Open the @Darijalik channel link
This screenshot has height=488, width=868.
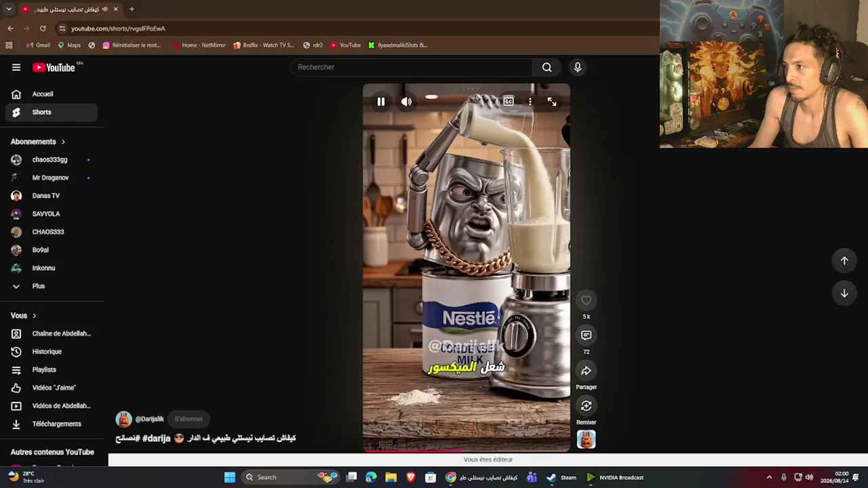pyautogui.click(x=149, y=419)
